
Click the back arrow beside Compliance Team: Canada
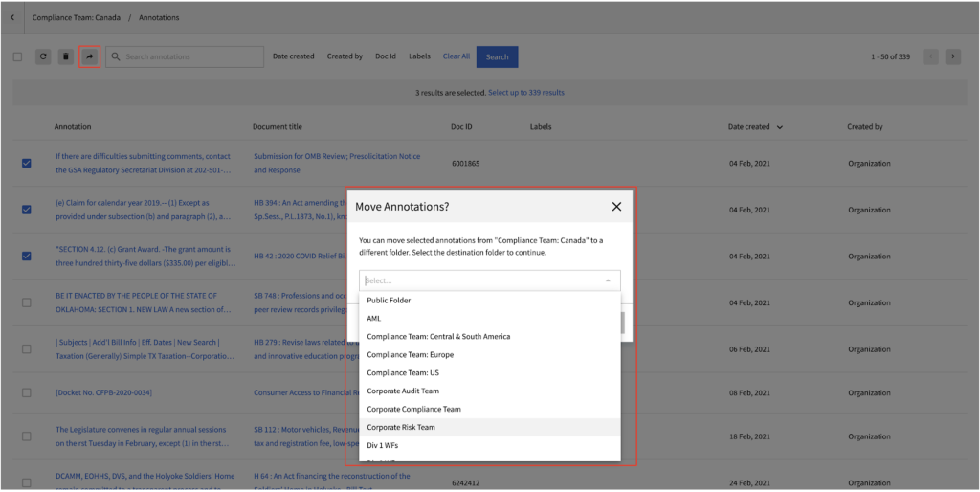[x=11, y=17]
